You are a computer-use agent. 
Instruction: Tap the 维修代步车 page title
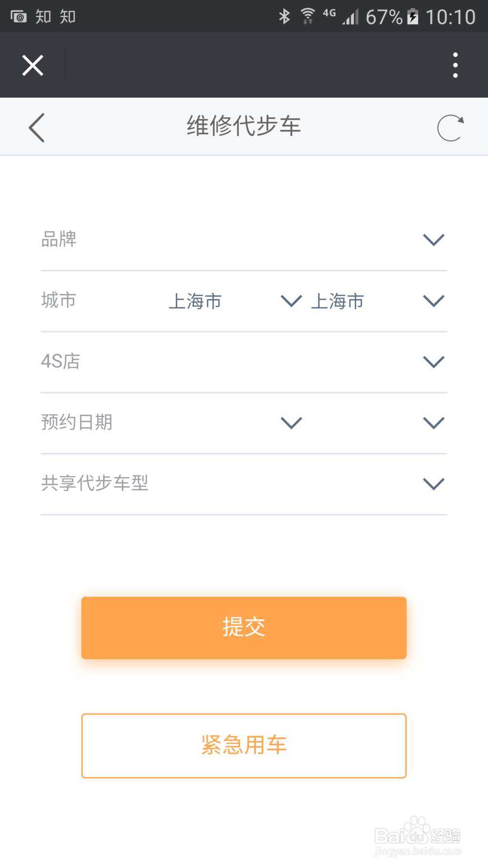coord(244,126)
